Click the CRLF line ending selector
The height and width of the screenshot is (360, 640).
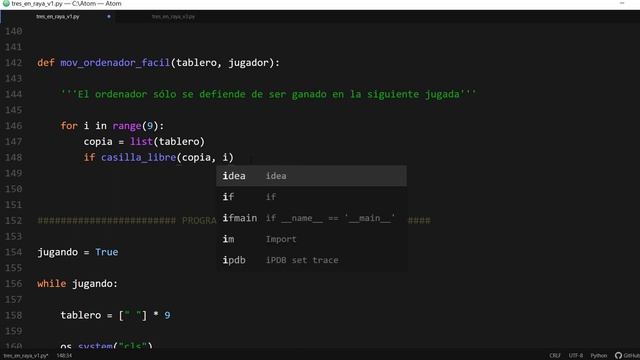555,356
